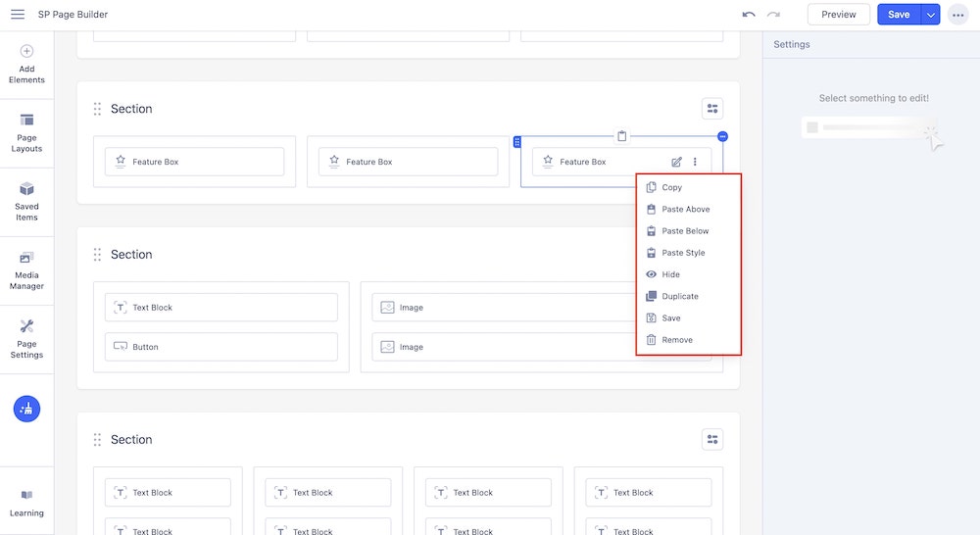
Task: Open Page Layouts in sidebar
Action: point(26,132)
